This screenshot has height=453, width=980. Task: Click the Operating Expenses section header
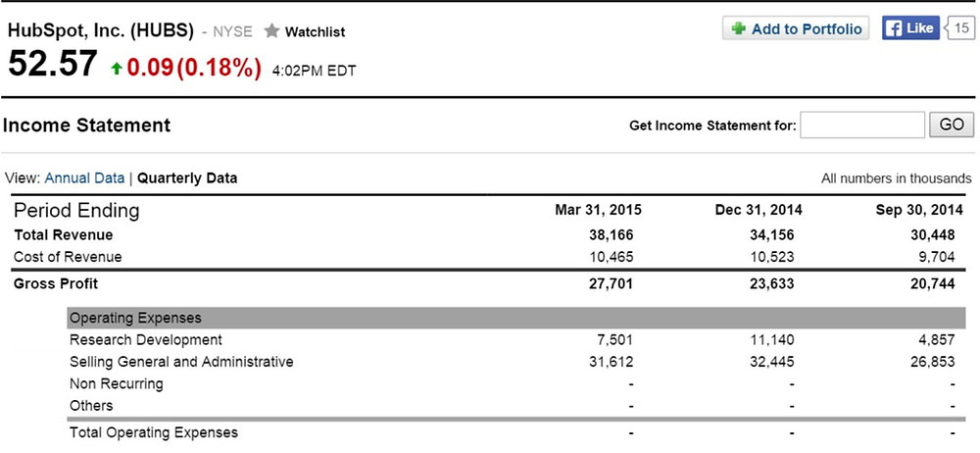coord(515,318)
